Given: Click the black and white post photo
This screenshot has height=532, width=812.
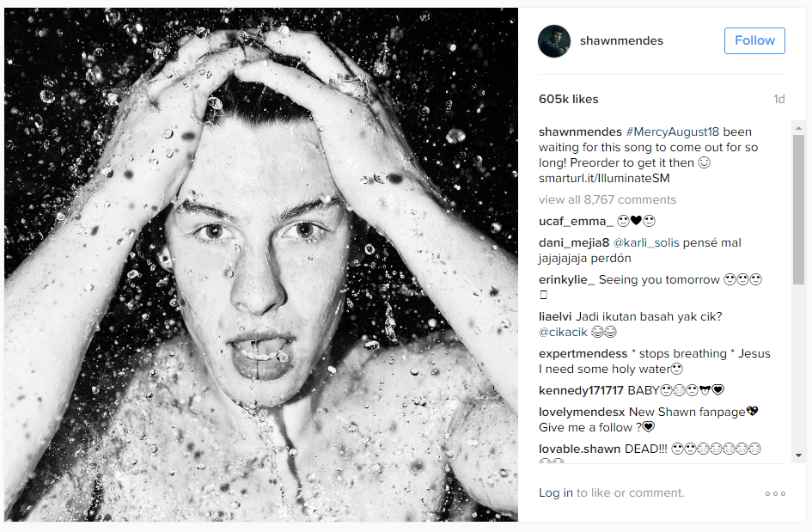Looking at the screenshot, I should [x=261, y=265].
